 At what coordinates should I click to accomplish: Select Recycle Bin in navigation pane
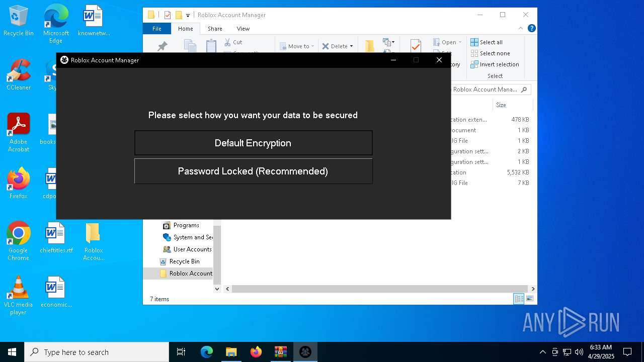(x=180, y=261)
